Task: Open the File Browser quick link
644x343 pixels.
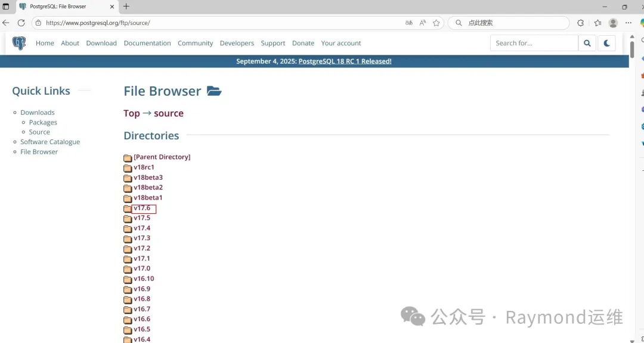Action: 39,151
